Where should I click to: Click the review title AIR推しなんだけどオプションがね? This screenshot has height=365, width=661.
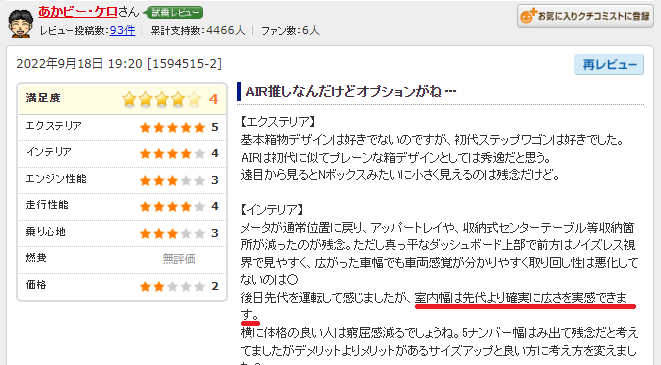[x=351, y=91]
